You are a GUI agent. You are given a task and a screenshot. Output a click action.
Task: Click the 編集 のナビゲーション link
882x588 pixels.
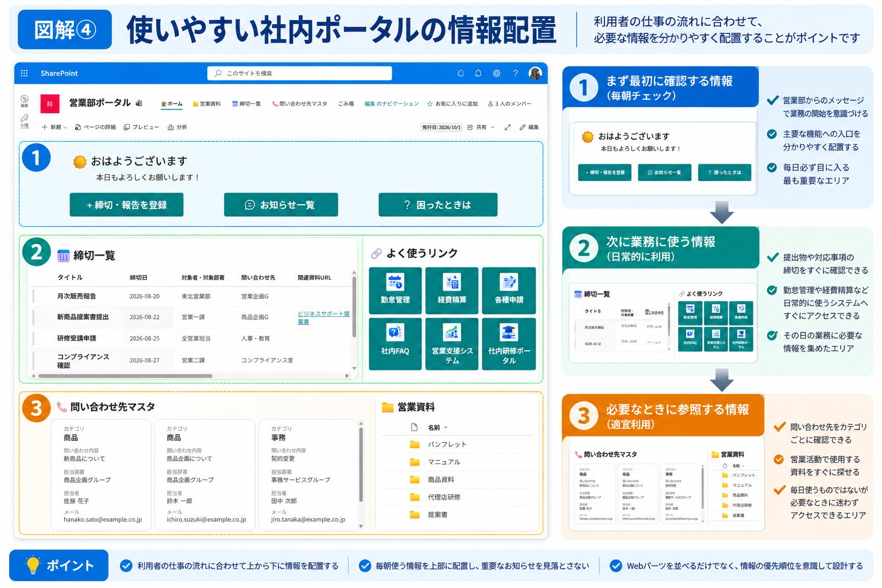click(x=392, y=104)
